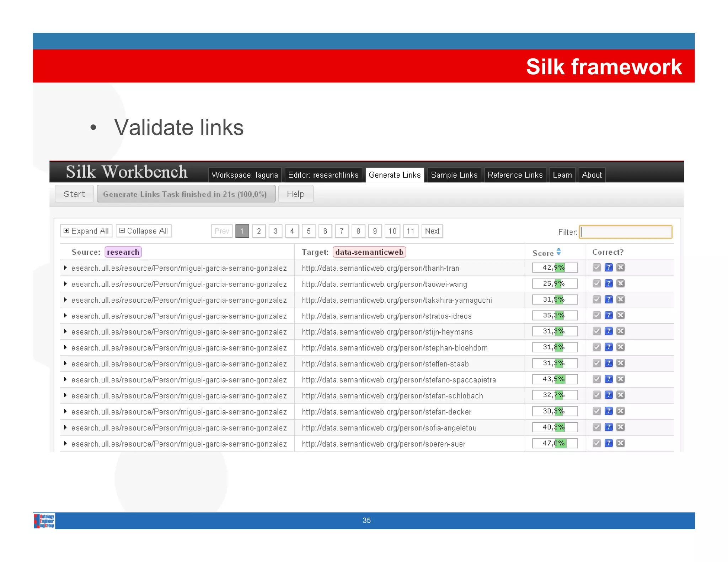
Task: Accept the stijn-heymans link
Action: (597, 331)
